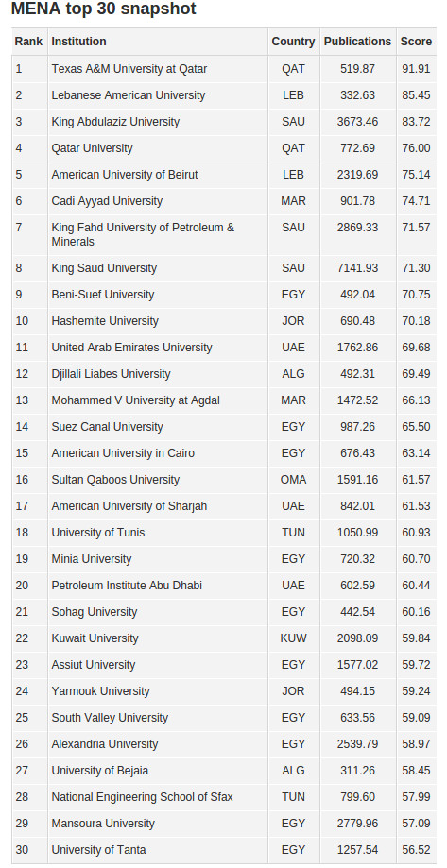The height and width of the screenshot is (868, 447).
Task: Click American University of Beirut
Action: click(x=125, y=175)
